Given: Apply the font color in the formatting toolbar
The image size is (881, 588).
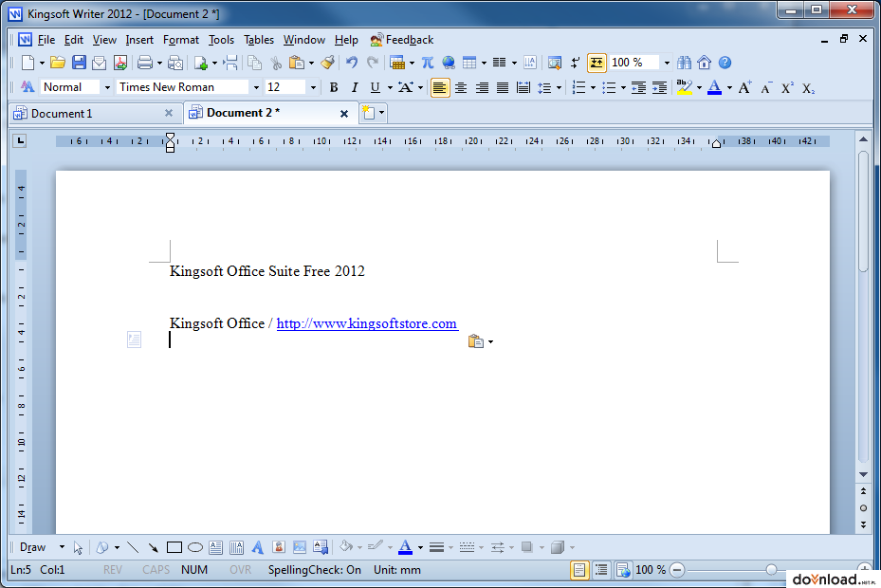Looking at the screenshot, I should pos(714,87).
